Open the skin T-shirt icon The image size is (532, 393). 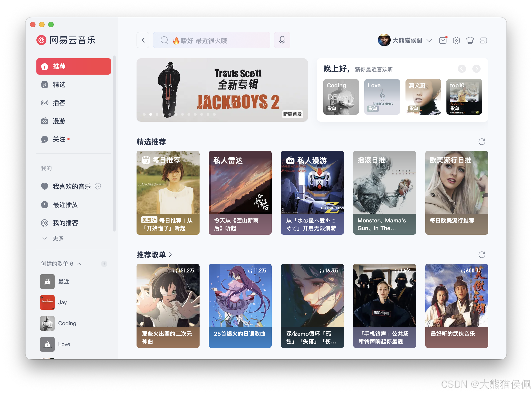(470, 40)
